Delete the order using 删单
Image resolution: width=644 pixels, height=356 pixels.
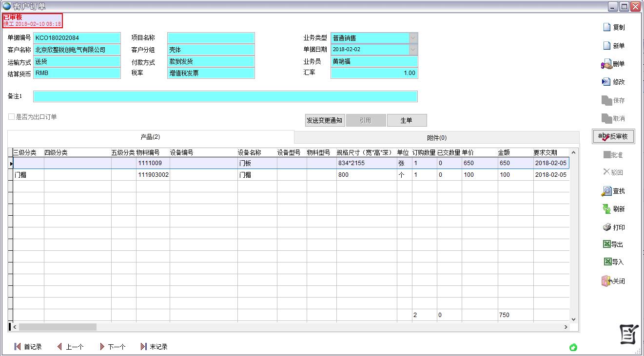(x=606, y=64)
